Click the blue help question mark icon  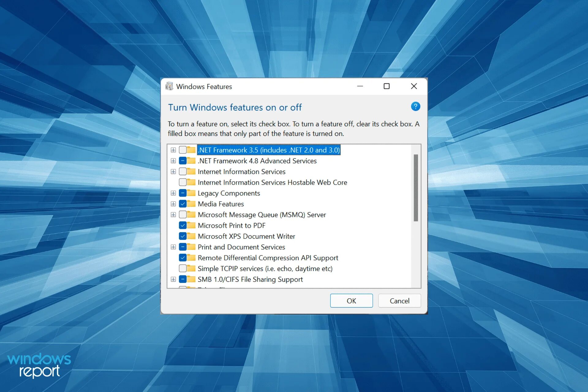pos(415,107)
